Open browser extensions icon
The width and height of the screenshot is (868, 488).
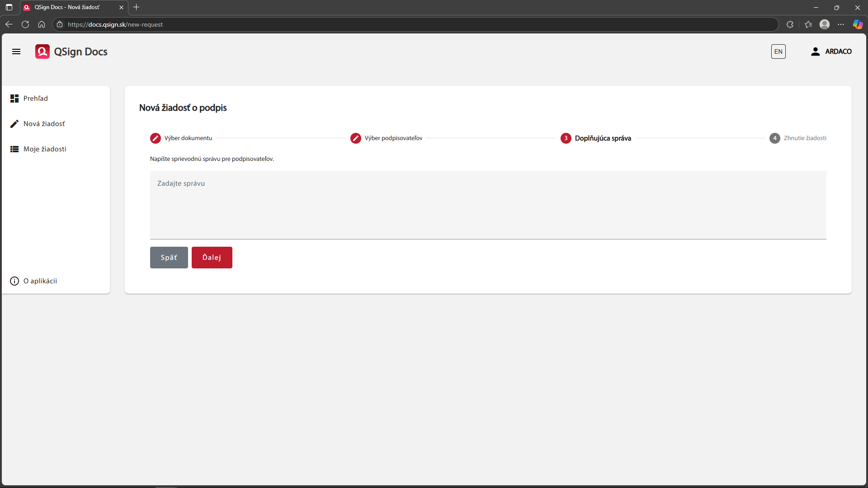[790, 24]
